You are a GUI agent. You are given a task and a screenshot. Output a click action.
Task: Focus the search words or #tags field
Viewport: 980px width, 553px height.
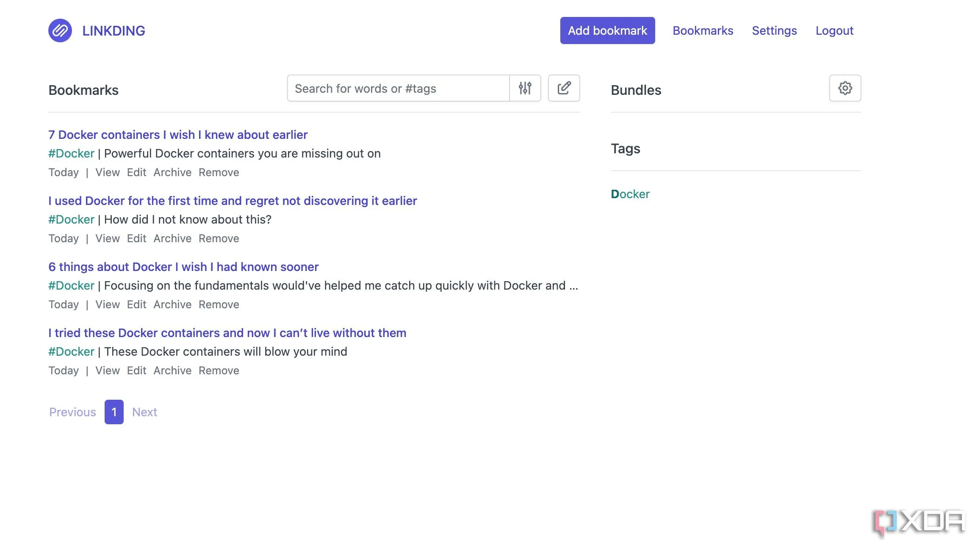click(397, 88)
